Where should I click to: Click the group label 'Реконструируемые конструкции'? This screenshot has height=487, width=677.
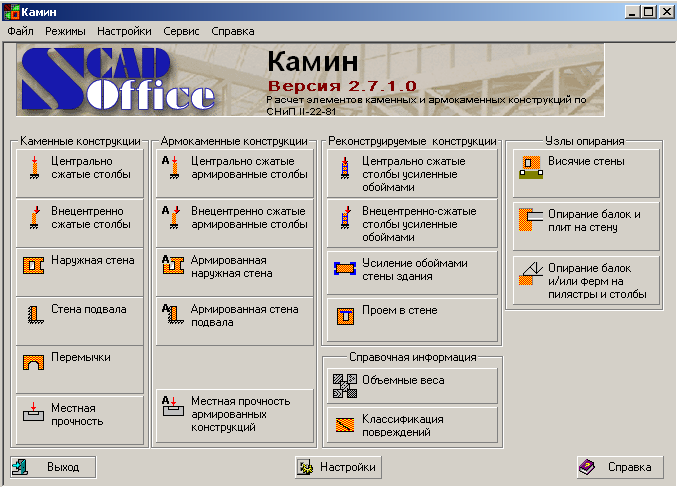click(412, 141)
